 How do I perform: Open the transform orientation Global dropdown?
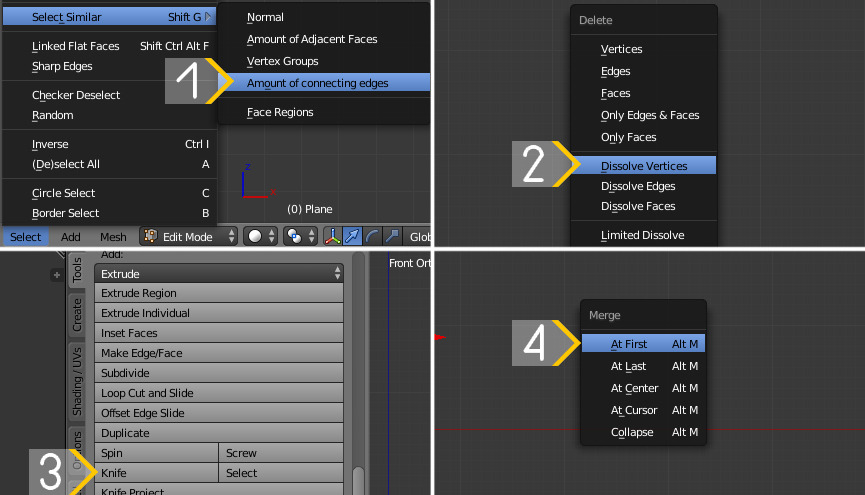tap(420, 236)
